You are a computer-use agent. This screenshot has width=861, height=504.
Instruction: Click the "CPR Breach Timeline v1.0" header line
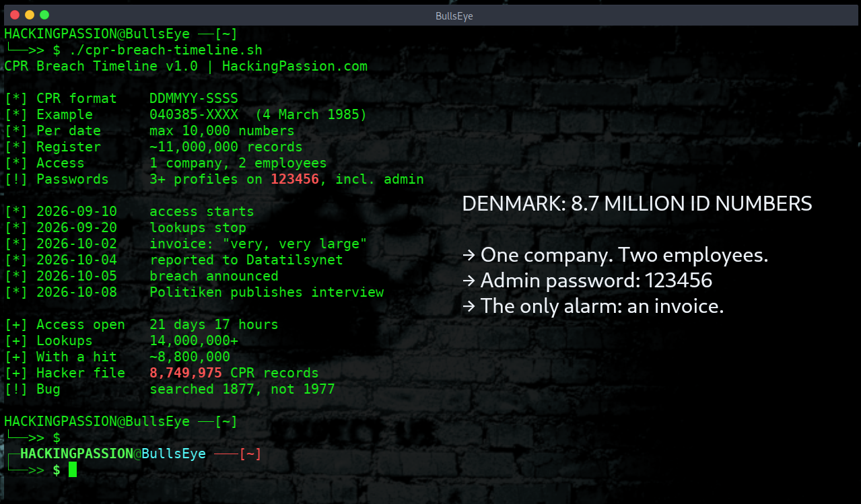pos(186,67)
